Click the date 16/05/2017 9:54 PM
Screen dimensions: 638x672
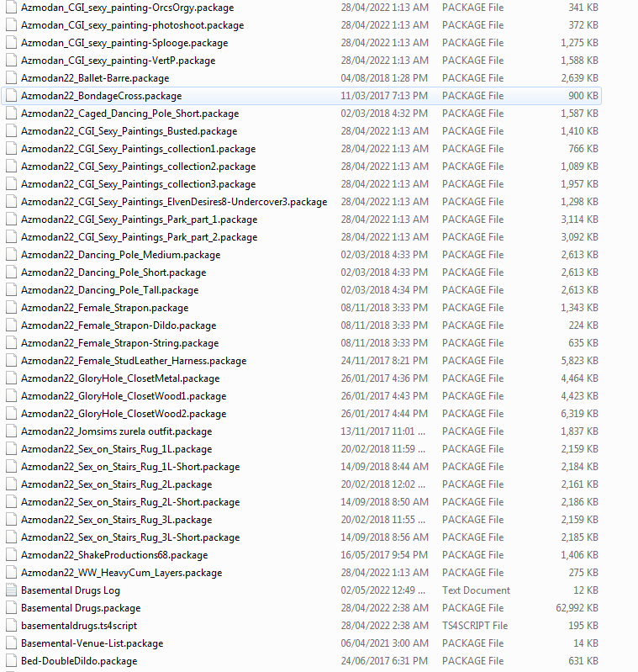(384, 554)
